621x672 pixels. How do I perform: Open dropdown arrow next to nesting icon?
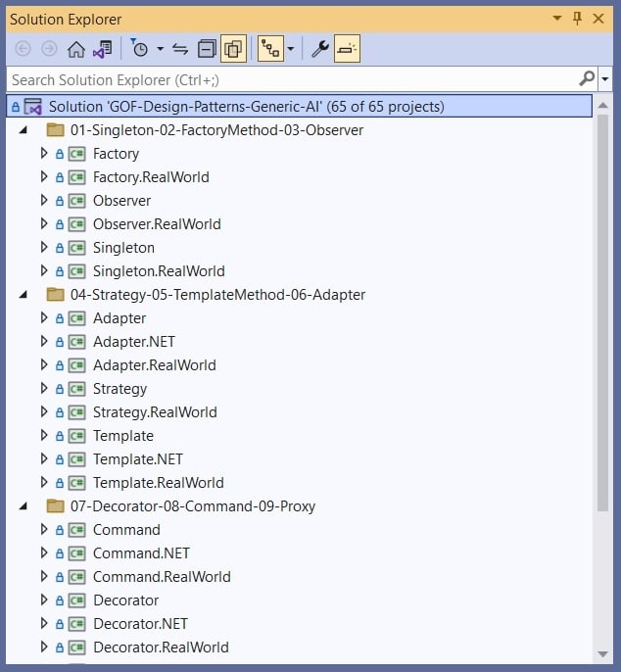coord(291,49)
